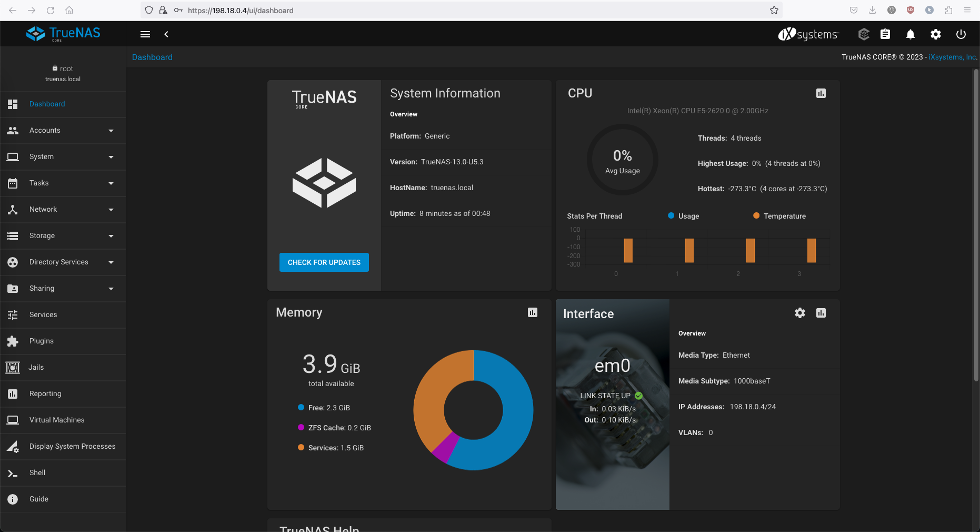Expand the Network menu
Image resolution: width=980 pixels, height=532 pixels.
tap(63, 210)
